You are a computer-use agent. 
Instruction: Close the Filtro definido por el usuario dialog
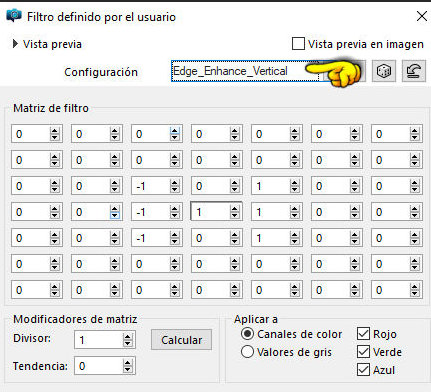coord(422,16)
